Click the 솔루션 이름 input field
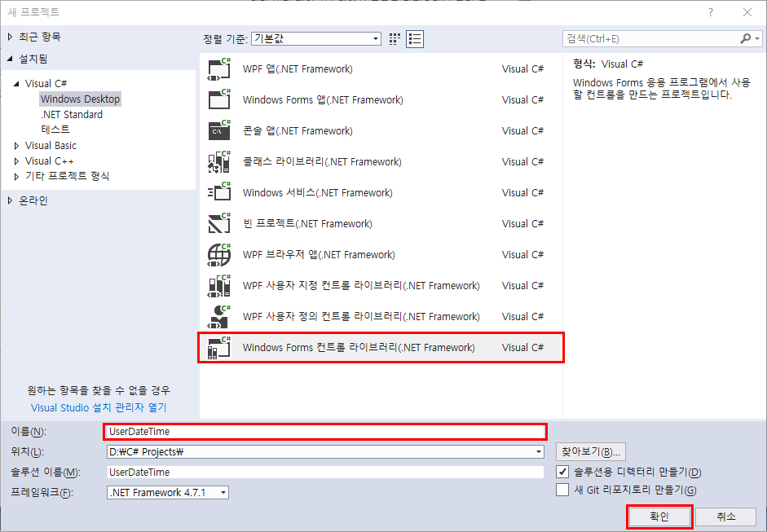 point(324,472)
